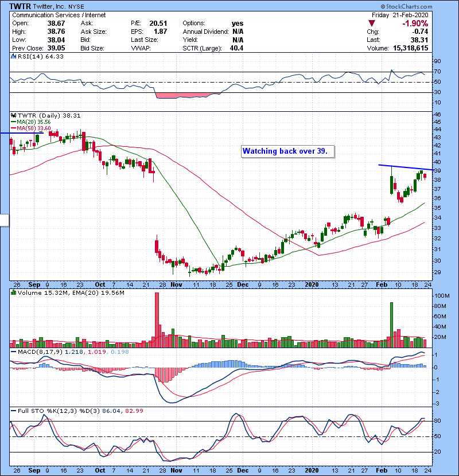Click the Friday 21-Feb-2020 date
The image size is (459, 476).
(x=400, y=15)
